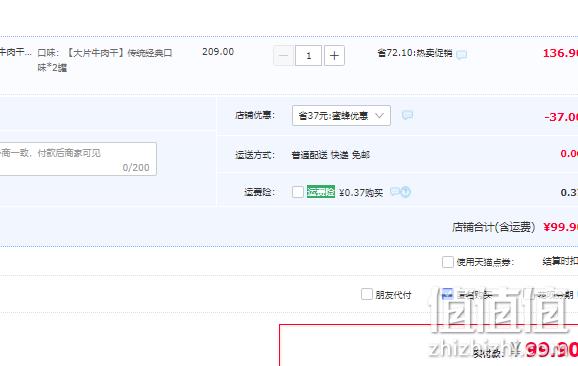The height and width of the screenshot is (366, 578).
Task: Check the 朋友代付 option
Action: coord(367,294)
